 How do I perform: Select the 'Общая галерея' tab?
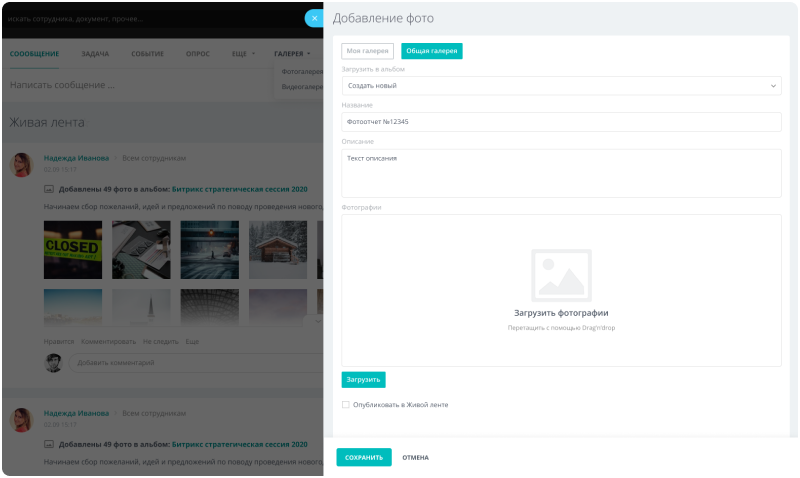coord(432,51)
